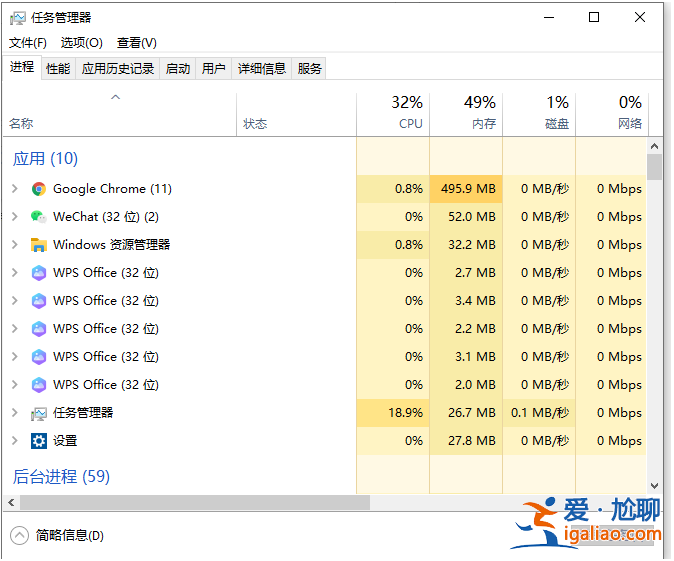674x561 pixels.
Task: Click the 52.0 MB memory cell
Action: [x=466, y=217]
